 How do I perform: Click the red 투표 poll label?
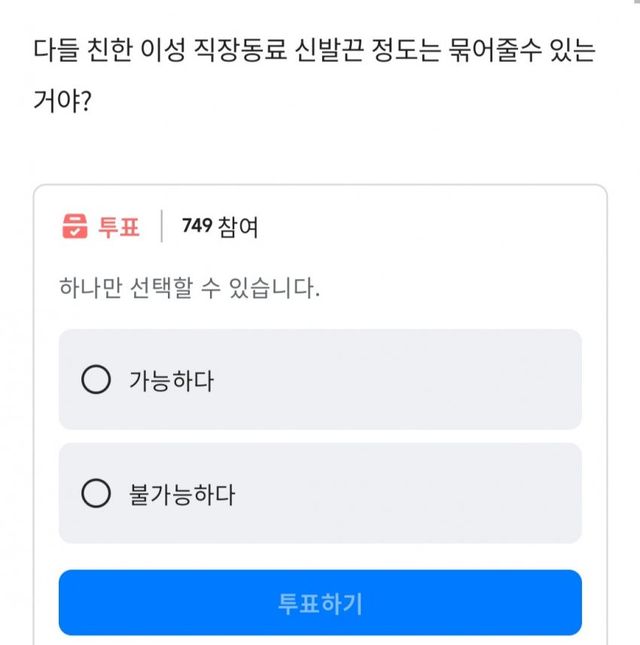119,227
